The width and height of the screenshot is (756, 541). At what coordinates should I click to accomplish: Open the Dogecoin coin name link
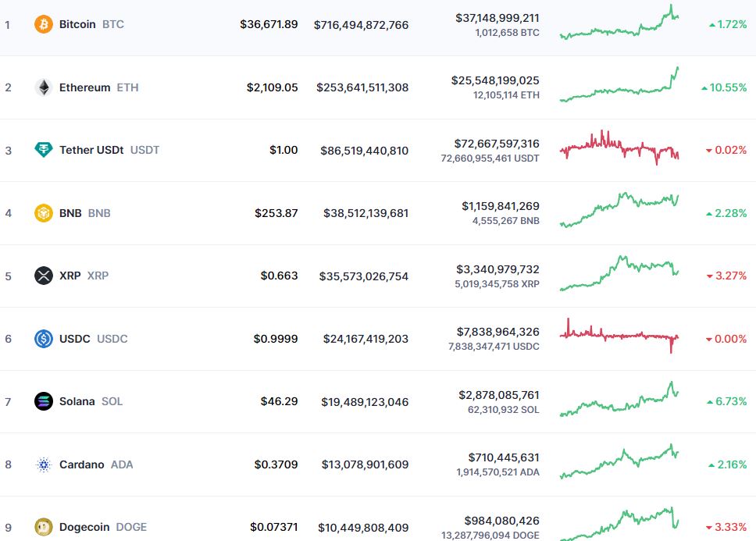point(102,527)
